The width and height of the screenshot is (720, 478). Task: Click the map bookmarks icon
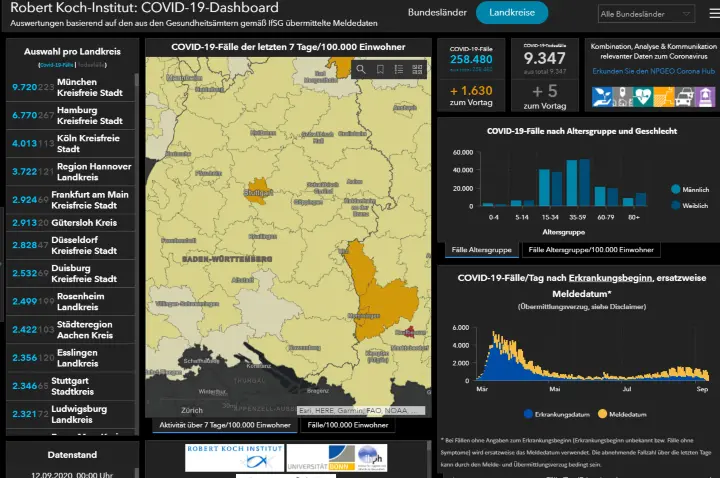click(x=381, y=69)
